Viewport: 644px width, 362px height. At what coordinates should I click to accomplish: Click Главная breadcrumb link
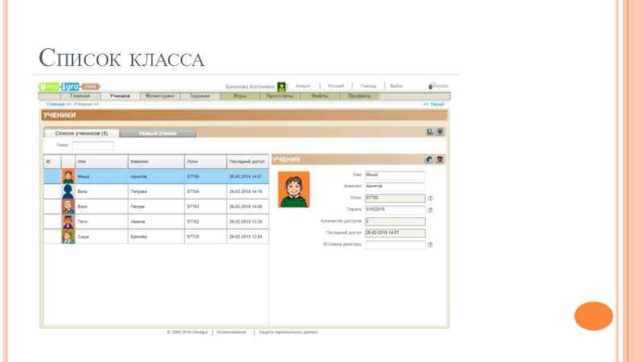[x=58, y=105]
